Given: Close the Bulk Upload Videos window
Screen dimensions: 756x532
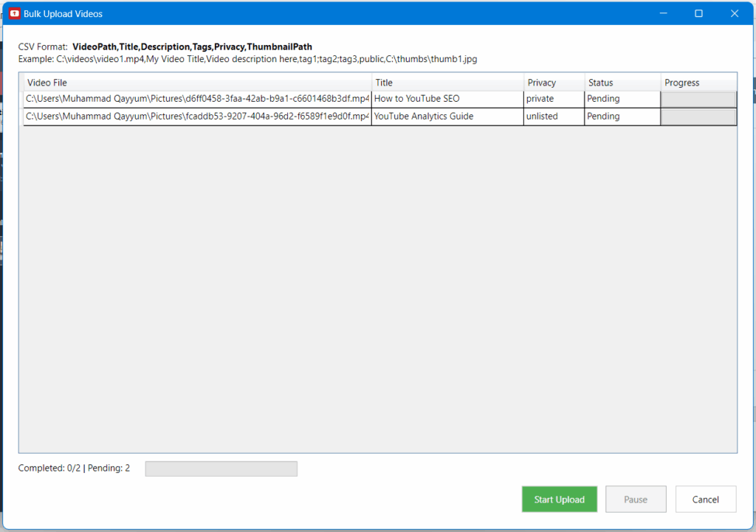Looking at the screenshot, I should tap(735, 13).
